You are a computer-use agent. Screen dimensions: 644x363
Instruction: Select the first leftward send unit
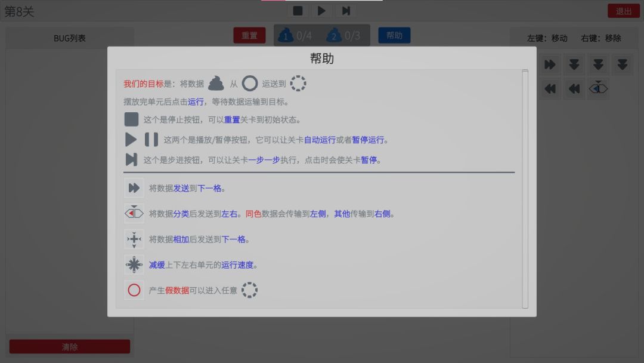(549, 88)
